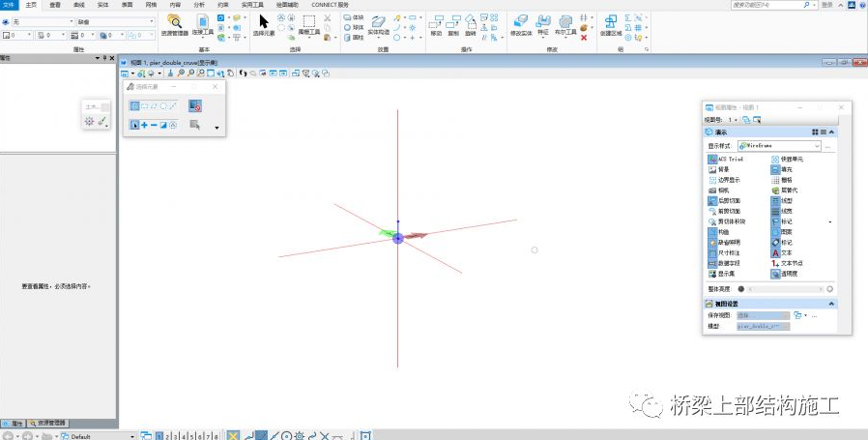Screen dimensions: 868x440
Task: Switch to the 实体 Solids ribbon tab
Action: [x=103, y=5]
